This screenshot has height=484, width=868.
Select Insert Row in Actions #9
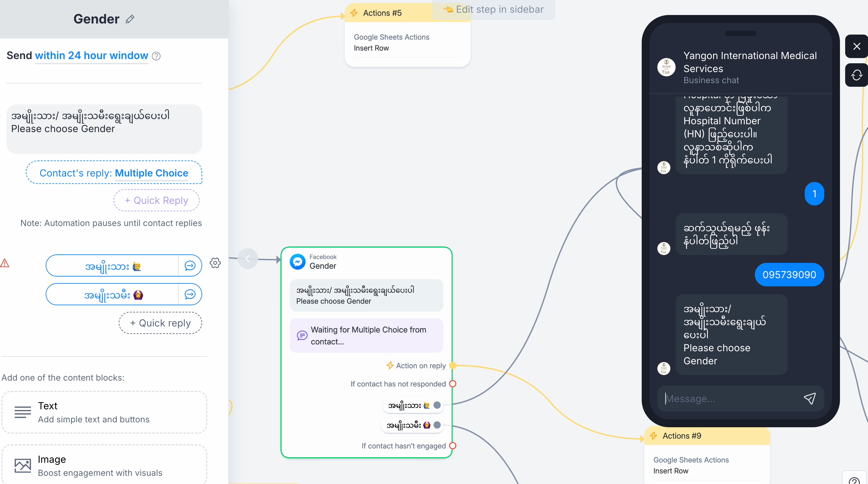pos(670,471)
